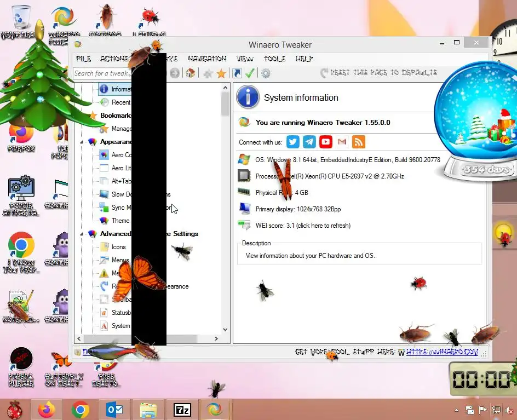The width and height of the screenshot is (517, 420).
Task: Select the Icons tree item
Action: click(118, 247)
